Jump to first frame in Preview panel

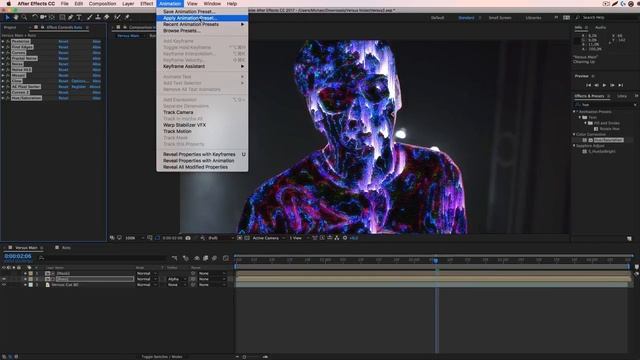(588, 85)
